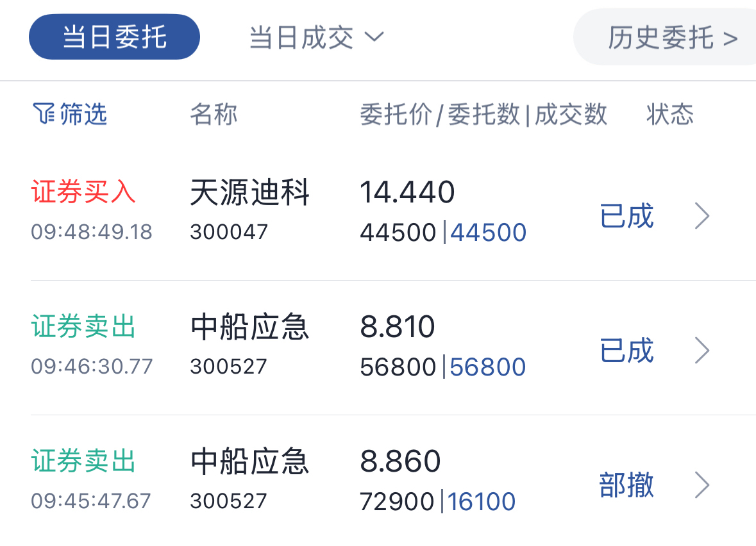The height and width of the screenshot is (546, 756).
Task: Expand the 8.810 中船应急 order chevron
Action: point(702,351)
